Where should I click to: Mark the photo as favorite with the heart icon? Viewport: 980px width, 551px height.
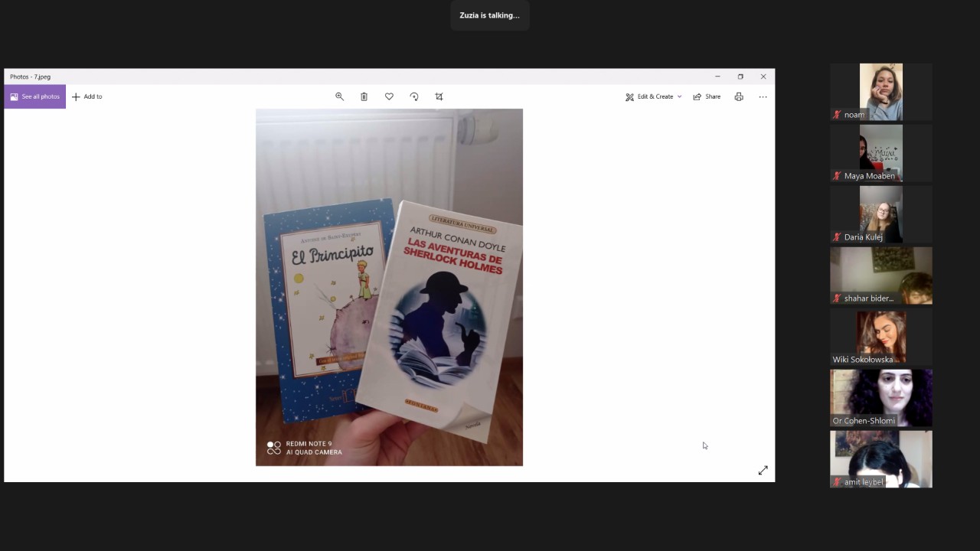click(x=389, y=96)
